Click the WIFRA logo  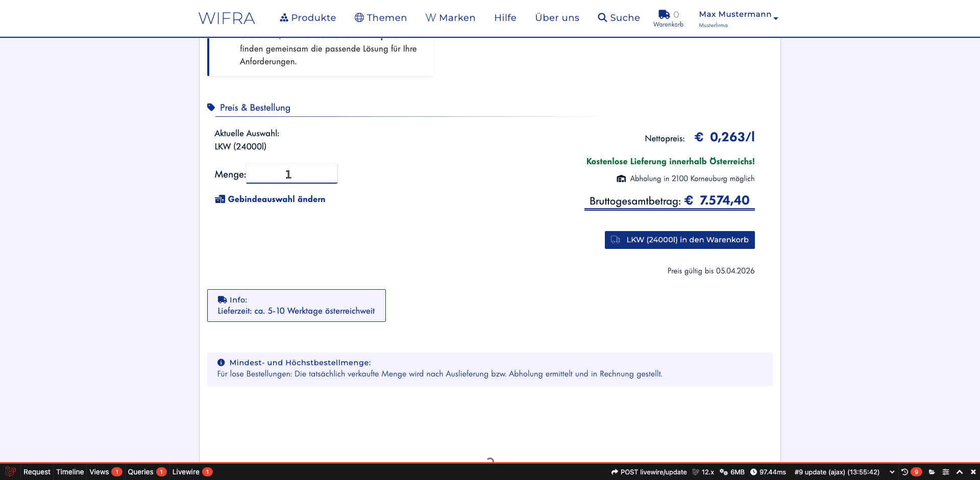coord(227,18)
